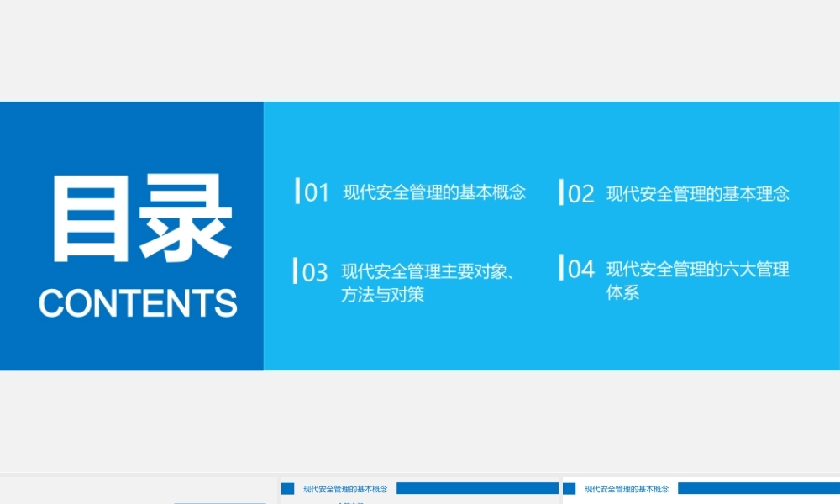The height and width of the screenshot is (504, 840).
Task: Click the 04 section number
Action: 581,270
